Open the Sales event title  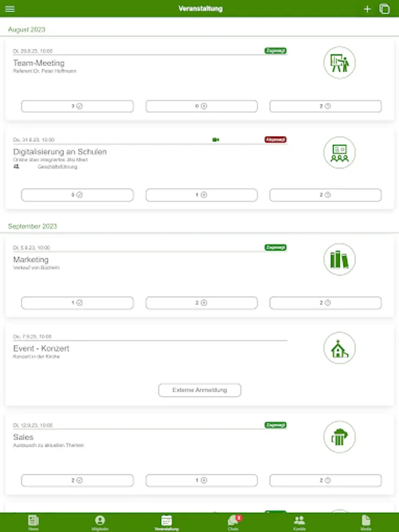pos(23,437)
